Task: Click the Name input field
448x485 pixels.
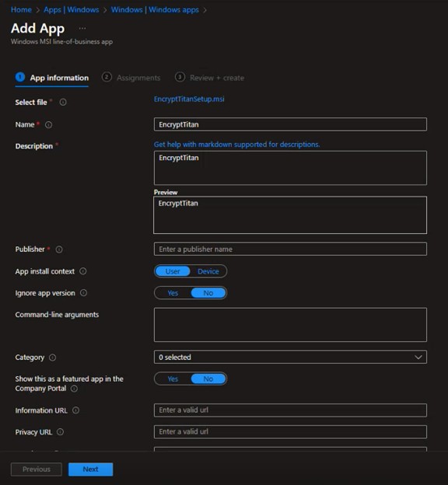Action: pyautogui.click(x=290, y=124)
